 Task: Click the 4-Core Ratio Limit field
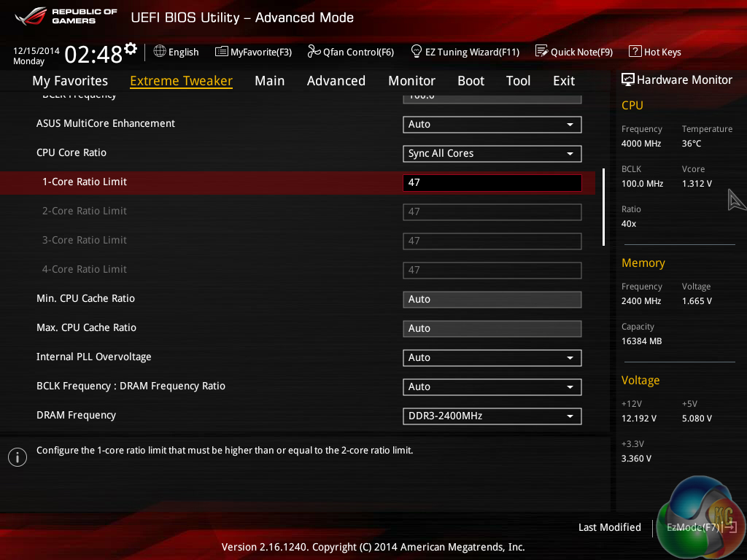tap(492, 270)
